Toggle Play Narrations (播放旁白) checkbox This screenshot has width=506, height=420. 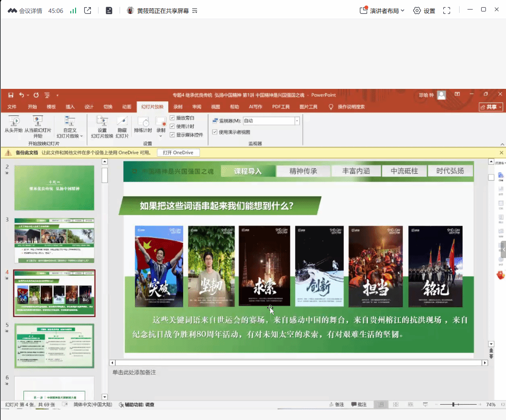point(172,118)
